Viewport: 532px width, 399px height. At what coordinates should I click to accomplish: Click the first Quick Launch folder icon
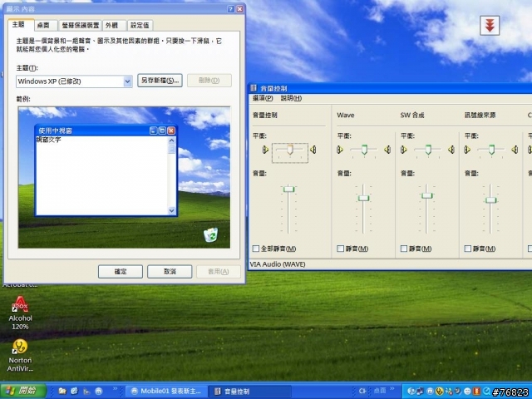click(62, 392)
